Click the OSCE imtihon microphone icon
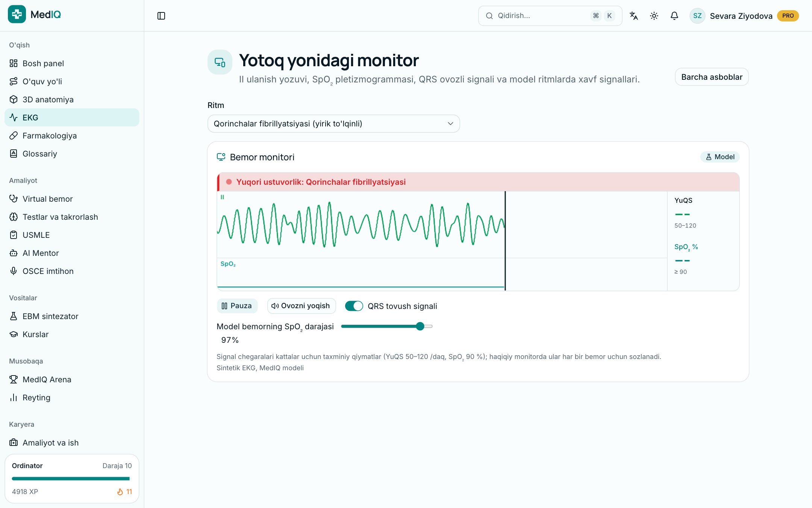 14,271
